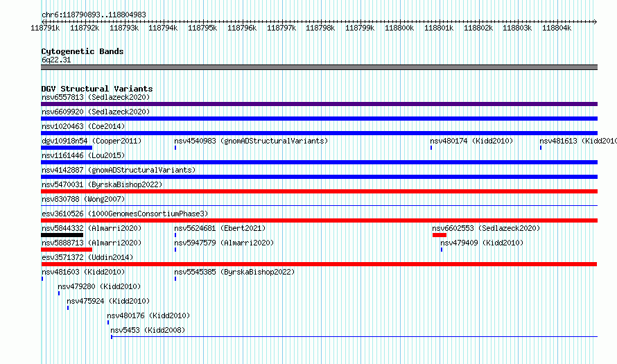Image resolution: width=617 pixels, height=364 pixels.
Task: Open the nsv480176 (Kidd2010) label
Action: pos(148,315)
